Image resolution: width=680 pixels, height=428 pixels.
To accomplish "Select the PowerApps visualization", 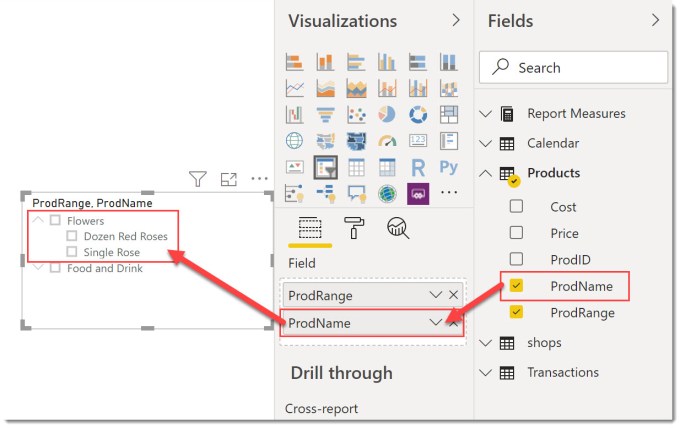I will pyautogui.click(x=418, y=193).
